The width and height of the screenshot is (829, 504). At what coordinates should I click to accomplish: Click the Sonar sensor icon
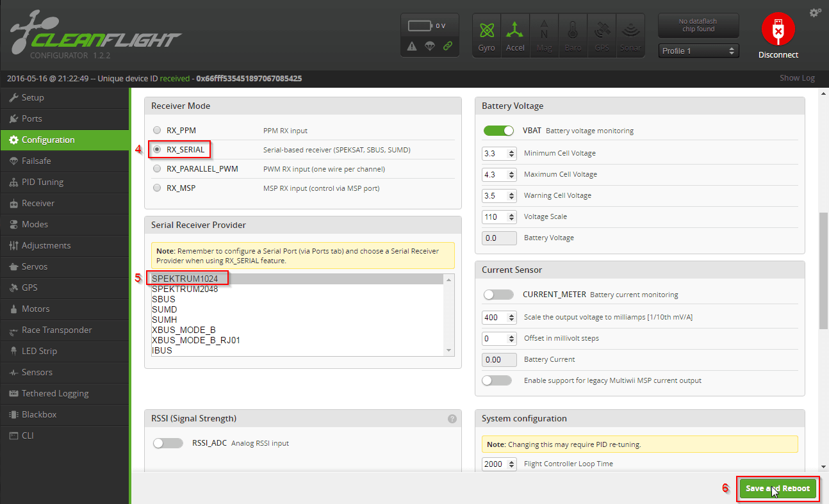pos(630,35)
